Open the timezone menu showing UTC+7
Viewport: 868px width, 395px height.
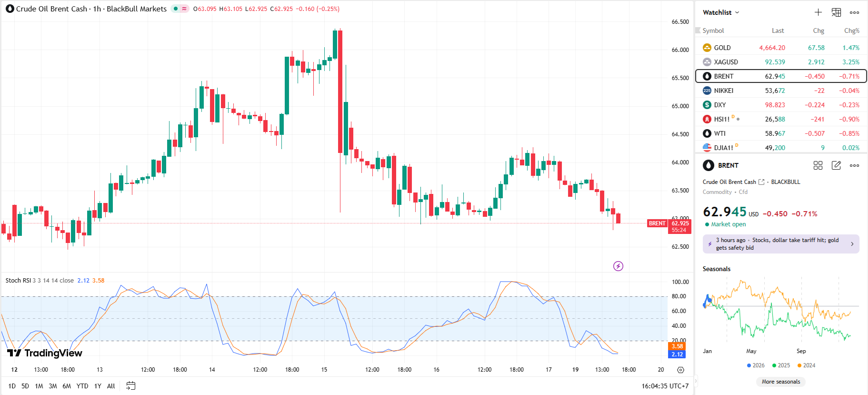(665, 386)
